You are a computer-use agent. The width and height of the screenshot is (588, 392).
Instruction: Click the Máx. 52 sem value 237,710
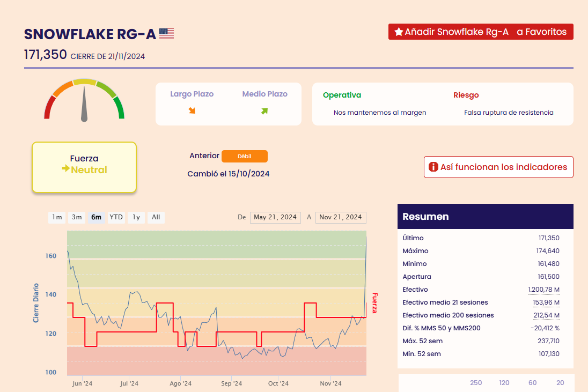click(548, 341)
